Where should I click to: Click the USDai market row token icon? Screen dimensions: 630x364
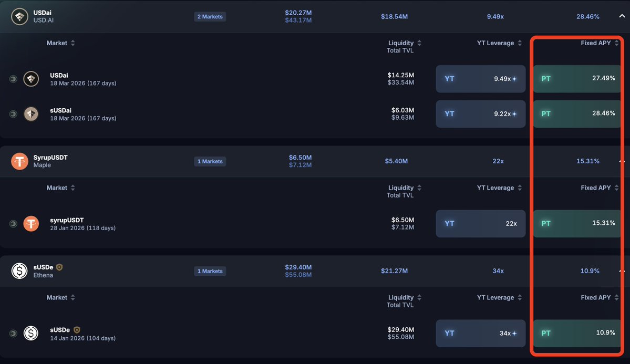coord(31,79)
